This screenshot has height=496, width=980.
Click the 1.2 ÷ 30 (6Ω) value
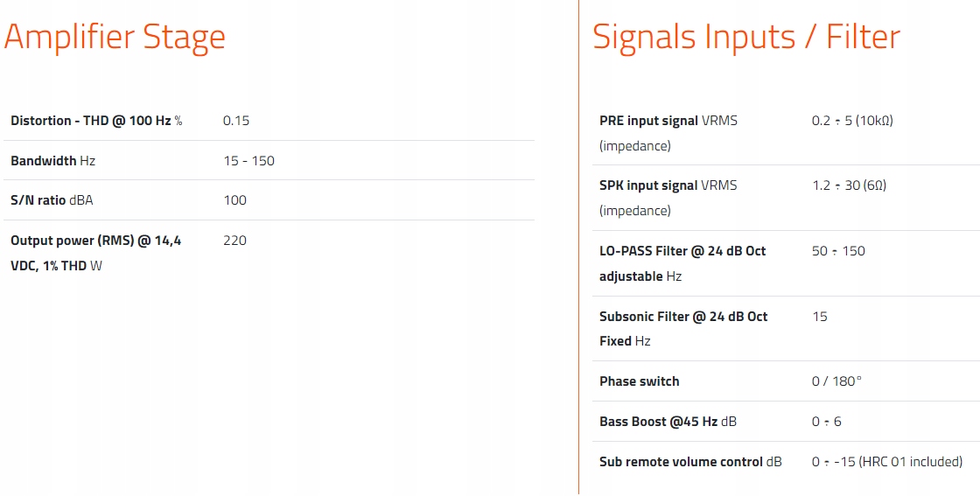[x=850, y=185]
